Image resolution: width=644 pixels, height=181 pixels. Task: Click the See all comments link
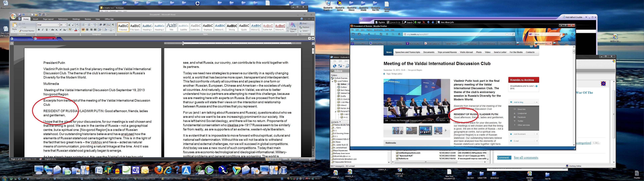point(526,158)
